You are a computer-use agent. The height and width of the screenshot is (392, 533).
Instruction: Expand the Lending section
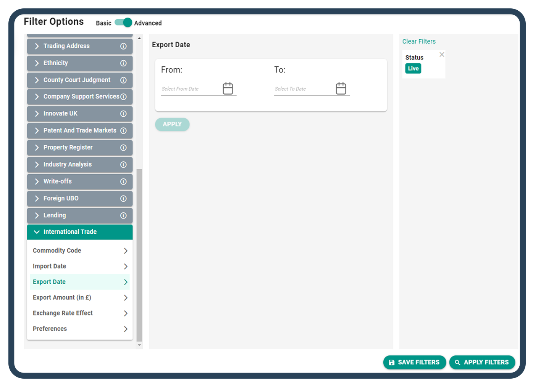pos(80,215)
